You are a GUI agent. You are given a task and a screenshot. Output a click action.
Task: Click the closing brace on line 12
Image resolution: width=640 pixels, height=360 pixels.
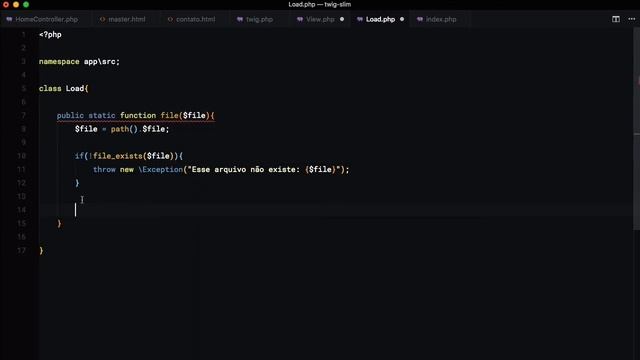coord(77,183)
